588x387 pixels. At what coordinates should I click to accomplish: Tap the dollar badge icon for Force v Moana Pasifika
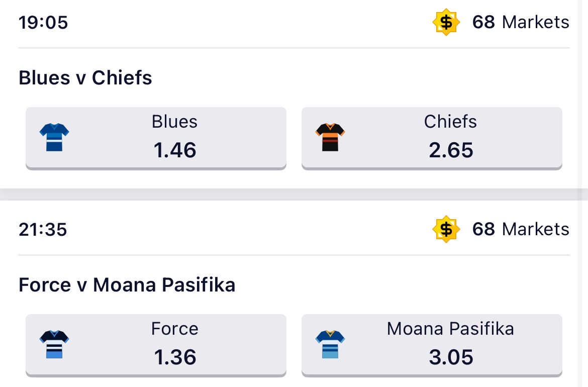(446, 230)
